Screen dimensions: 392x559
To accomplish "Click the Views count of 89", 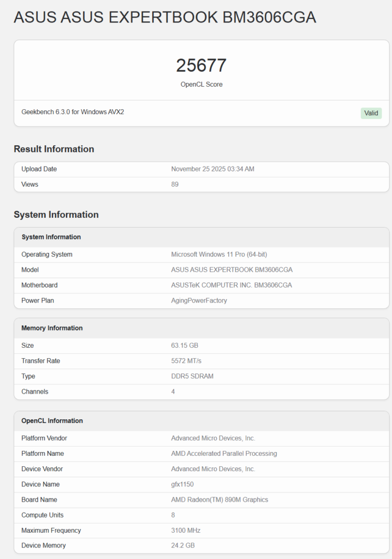I will click(x=175, y=185).
